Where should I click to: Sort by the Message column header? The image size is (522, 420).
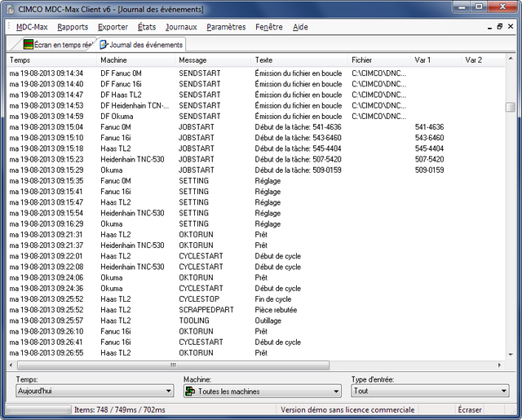pyautogui.click(x=213, y=60)
